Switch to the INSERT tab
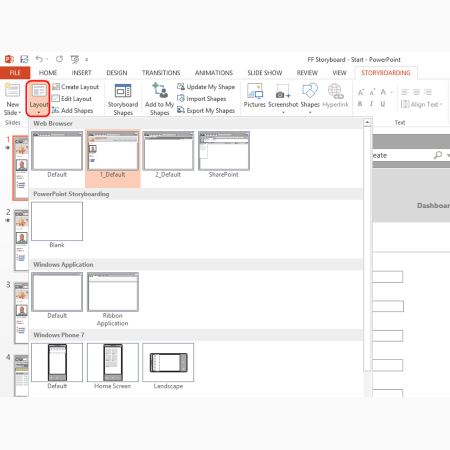Viewport: 450px width, 450px height. pyautogui.click(x=81, y=73)
